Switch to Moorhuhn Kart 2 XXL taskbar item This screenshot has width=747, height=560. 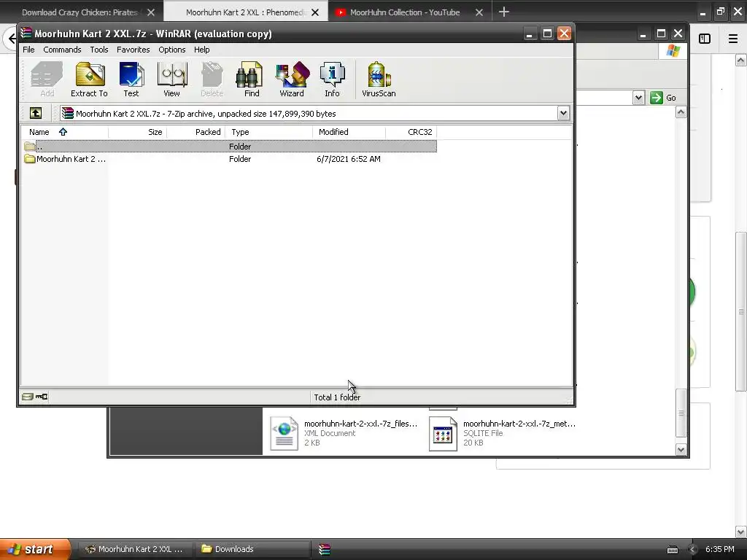coord(134,549)
